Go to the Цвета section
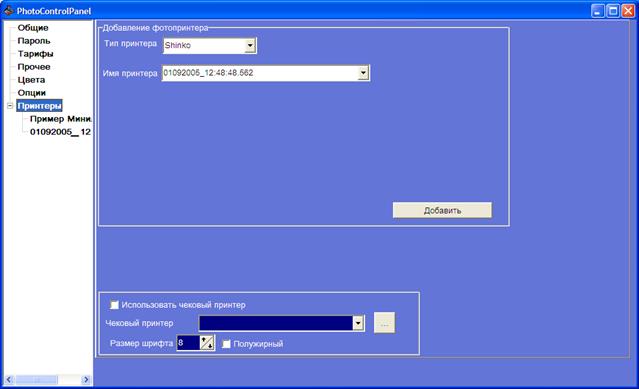 (31, 80)
